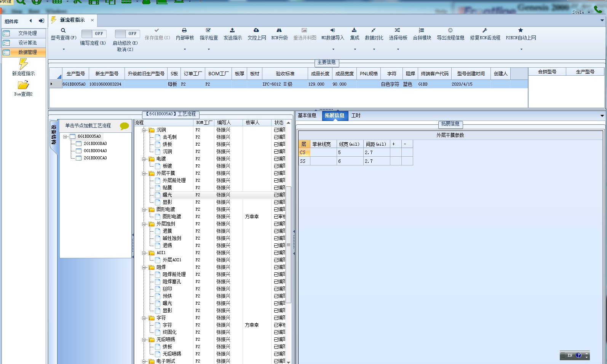Click the yellow speech bubble icon
The width and height of the screenshot is (607, 364).
[x=125, y=126]
